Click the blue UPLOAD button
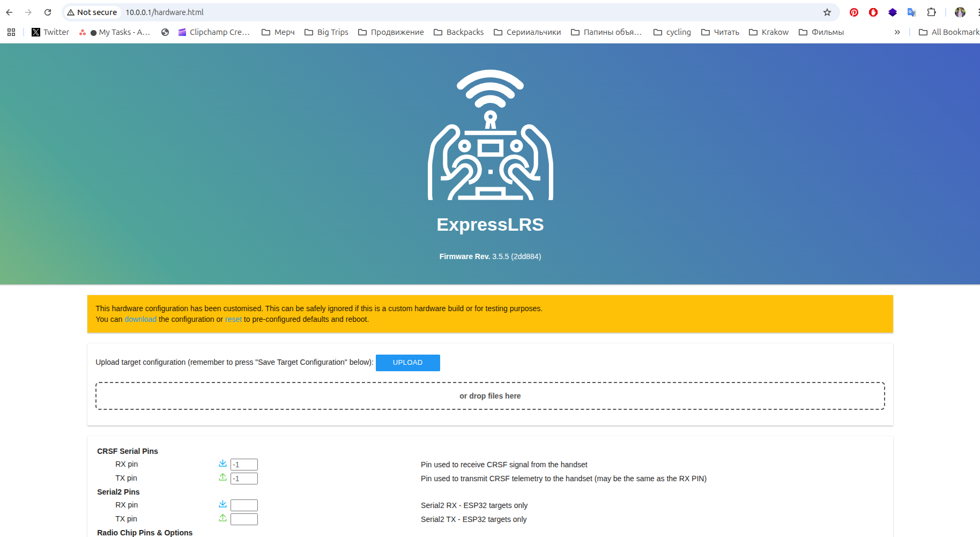Screen dimensions: 980x537 [x=408, y=363]
